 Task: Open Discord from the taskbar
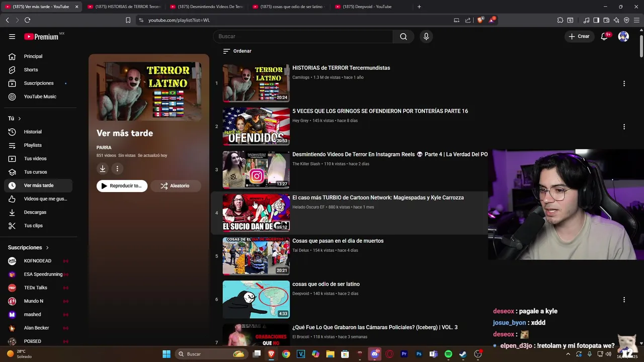[x=374, y=354]
